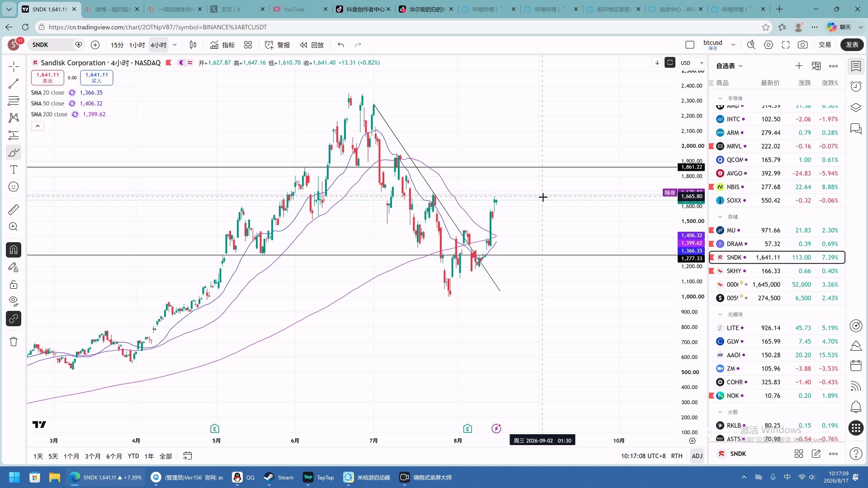
Task: Collapse the 半导体 watchlist section
Action: point(720,99)
